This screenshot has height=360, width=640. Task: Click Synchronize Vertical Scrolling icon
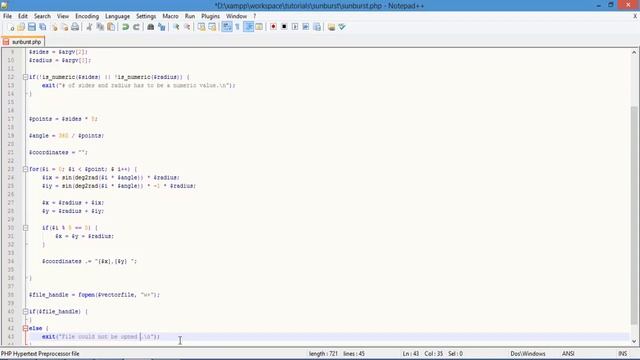[x=202, y=27]
